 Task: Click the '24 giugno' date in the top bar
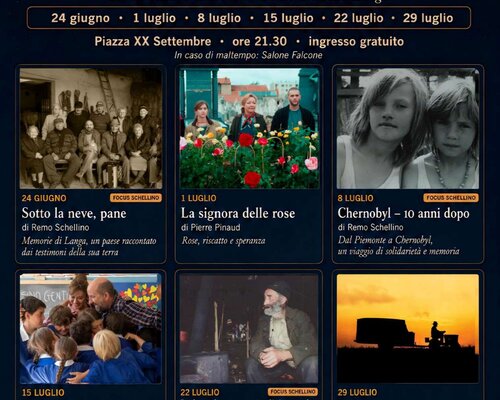80,18
